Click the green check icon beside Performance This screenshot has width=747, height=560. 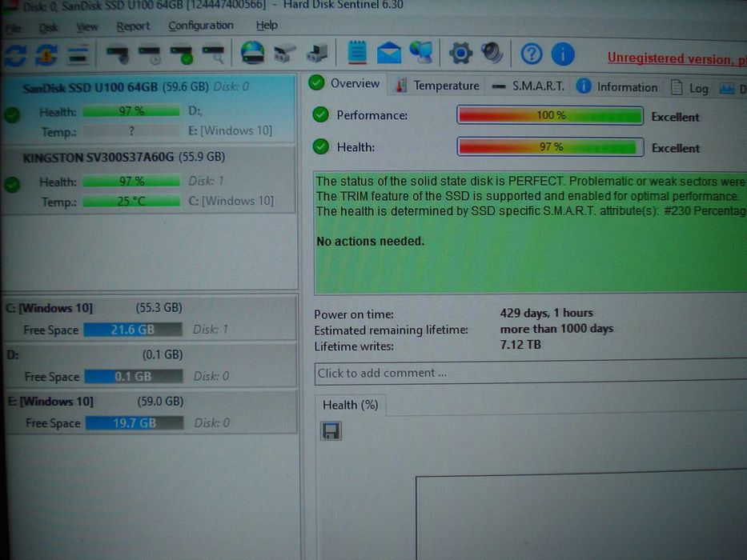pos(320,114)
